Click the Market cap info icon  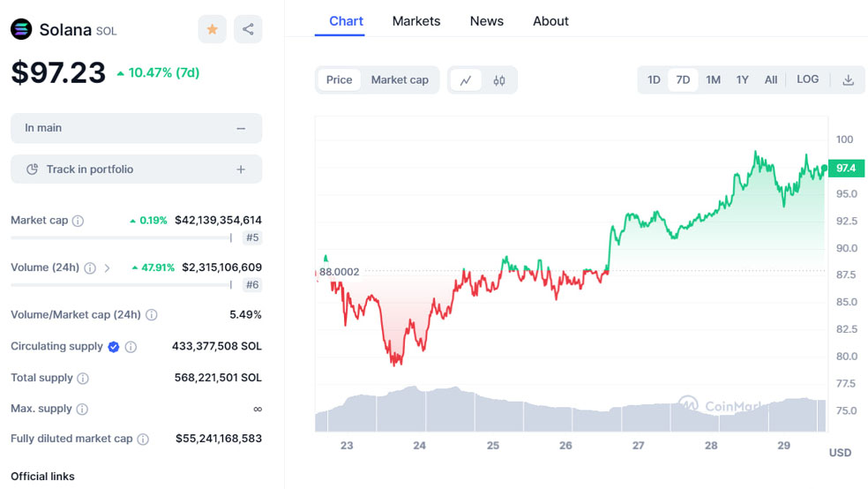pos(78,221)
